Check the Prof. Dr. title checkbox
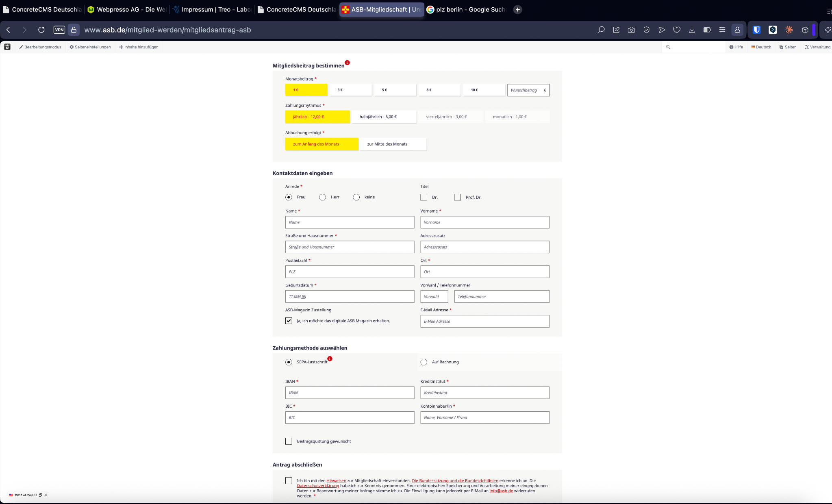 point(458,197)
